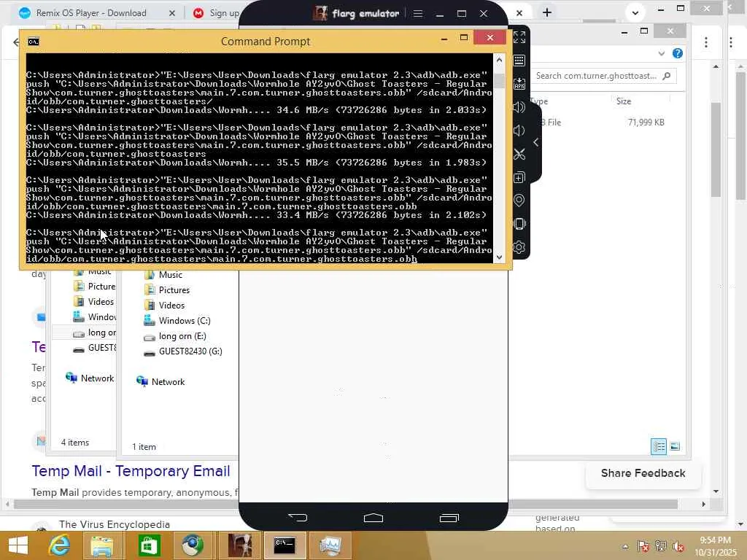This screenshot has height=560, width=747.
Task: Tap the Android recent apps button in emulator
Action: [449, 518]
